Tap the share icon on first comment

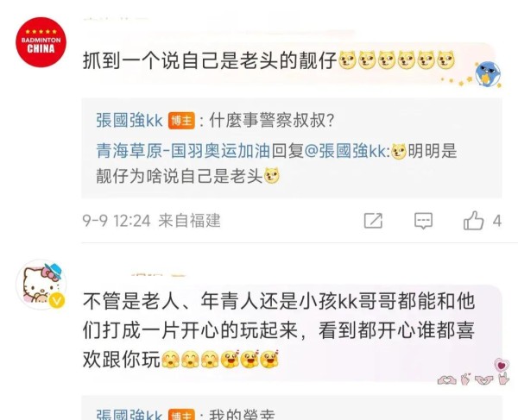point(373,221)
